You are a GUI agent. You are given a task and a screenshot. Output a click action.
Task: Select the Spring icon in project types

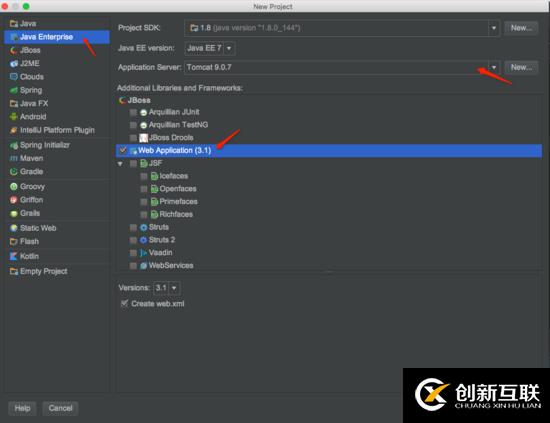(x=14, y=90)
